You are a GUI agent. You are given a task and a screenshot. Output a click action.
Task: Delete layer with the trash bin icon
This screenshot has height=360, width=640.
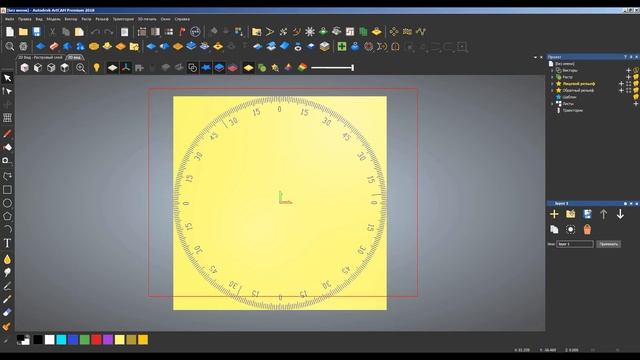click(x=587, y=229)
